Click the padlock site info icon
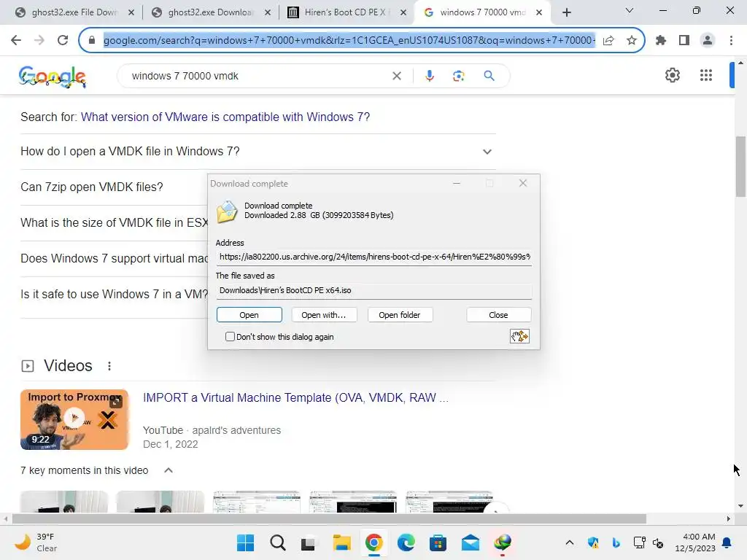Viewport: 747px width, 560px height. 92,40
